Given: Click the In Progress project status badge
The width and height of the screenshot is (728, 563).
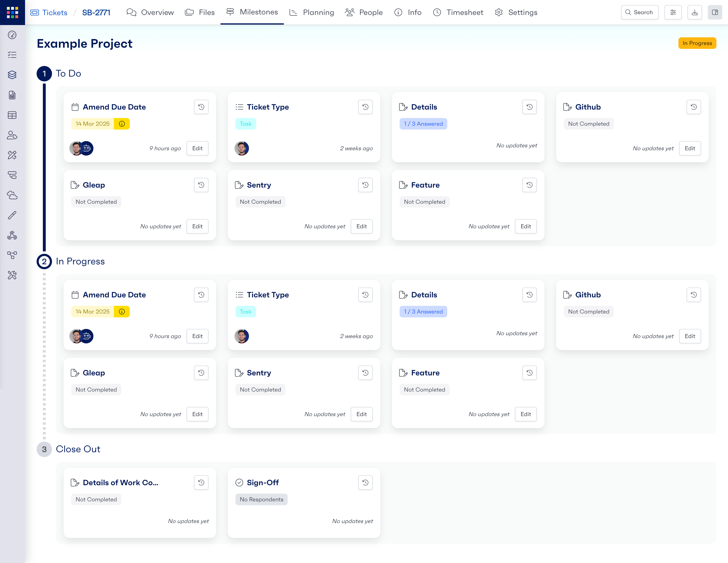Looking at the screenshot, I should 697,43.
